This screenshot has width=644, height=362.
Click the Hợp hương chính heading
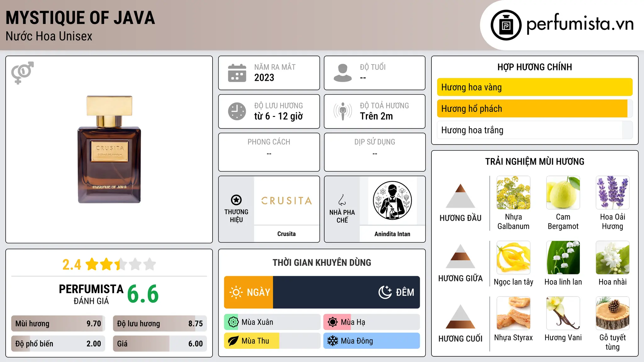click(535, 67)
